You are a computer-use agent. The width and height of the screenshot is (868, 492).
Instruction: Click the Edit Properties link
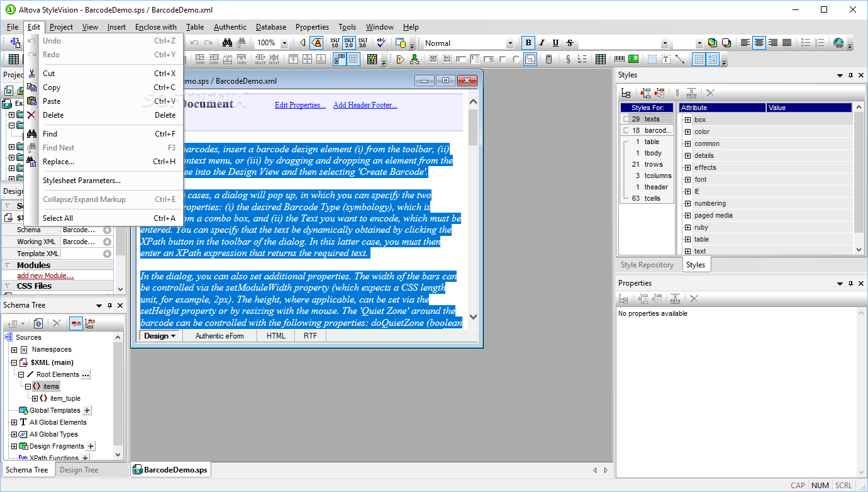point(300,105)
